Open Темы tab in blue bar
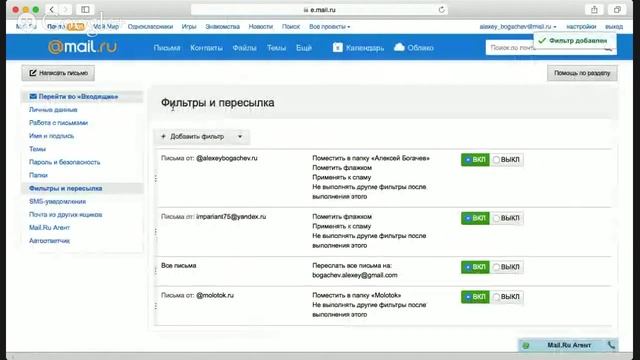 click(x=276, y=48)
